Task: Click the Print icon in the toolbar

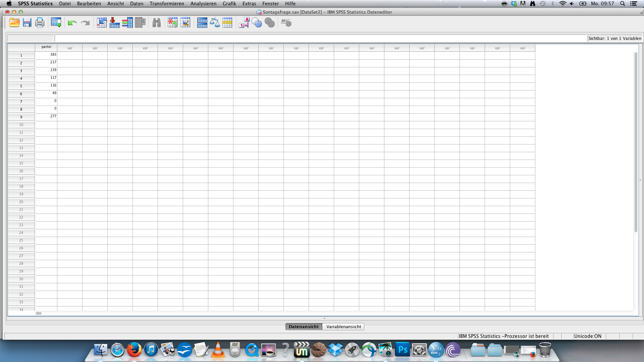Action: coord(40,23)
